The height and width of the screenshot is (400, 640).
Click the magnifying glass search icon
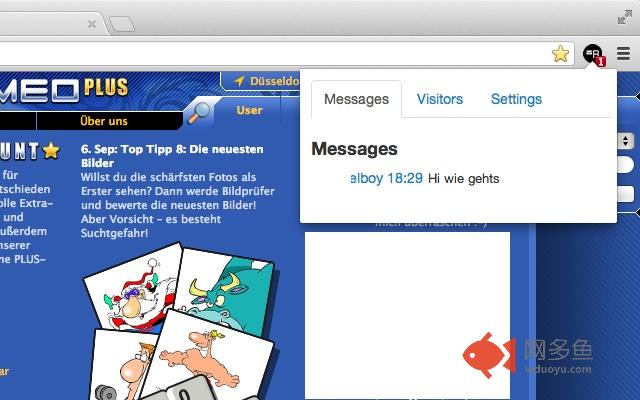point(198,113)
